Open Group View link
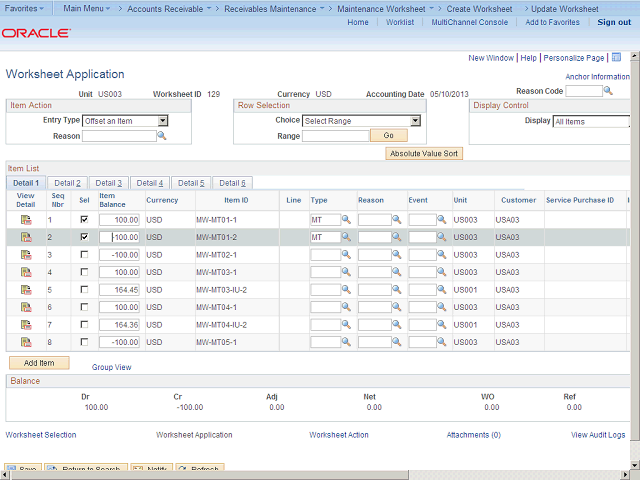The height and width of the screenshot is (480, 640). (111, 367)
